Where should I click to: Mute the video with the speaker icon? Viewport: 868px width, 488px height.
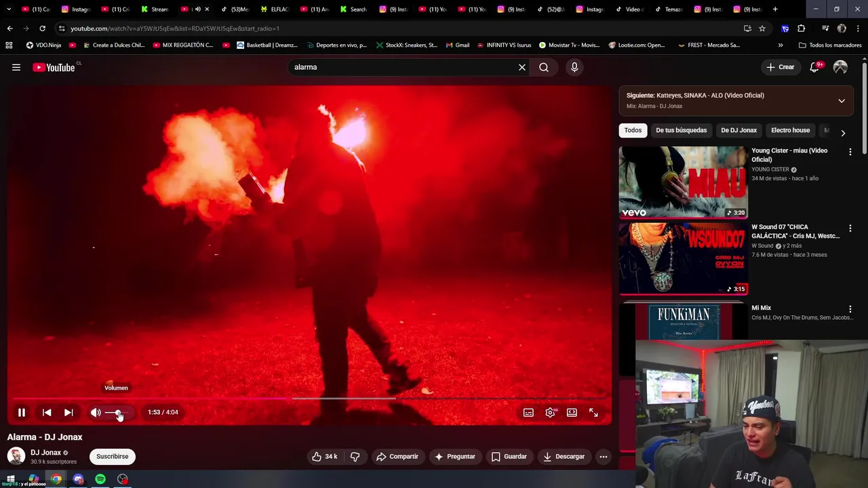pyautogui.click(x=96, y=412)
